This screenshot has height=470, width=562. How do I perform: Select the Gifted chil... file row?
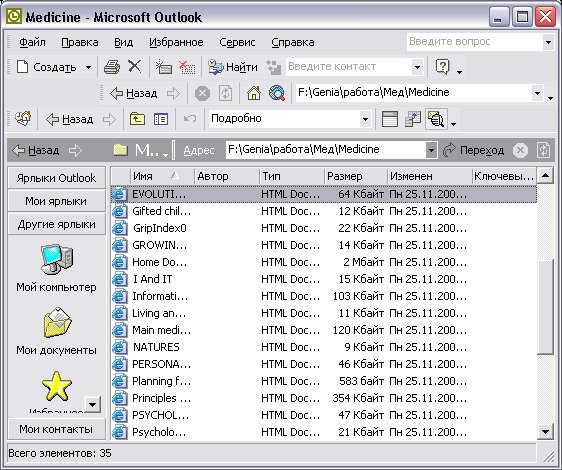click(324, 211)
